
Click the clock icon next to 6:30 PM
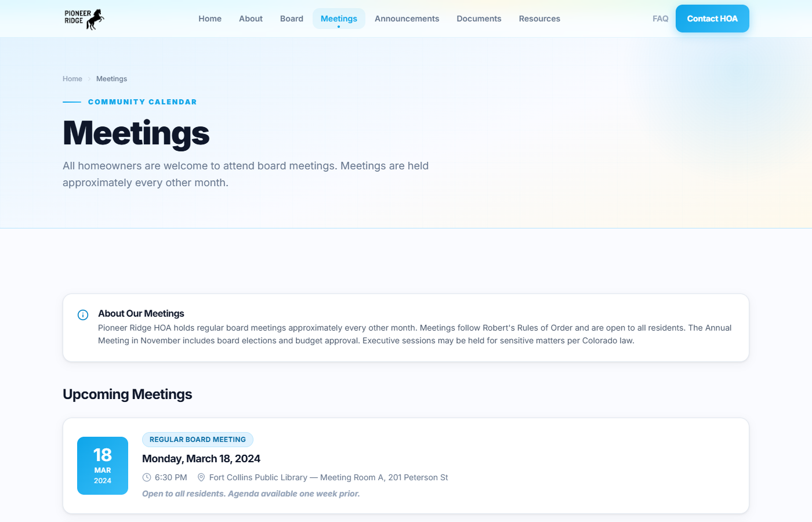click(147, 477)
